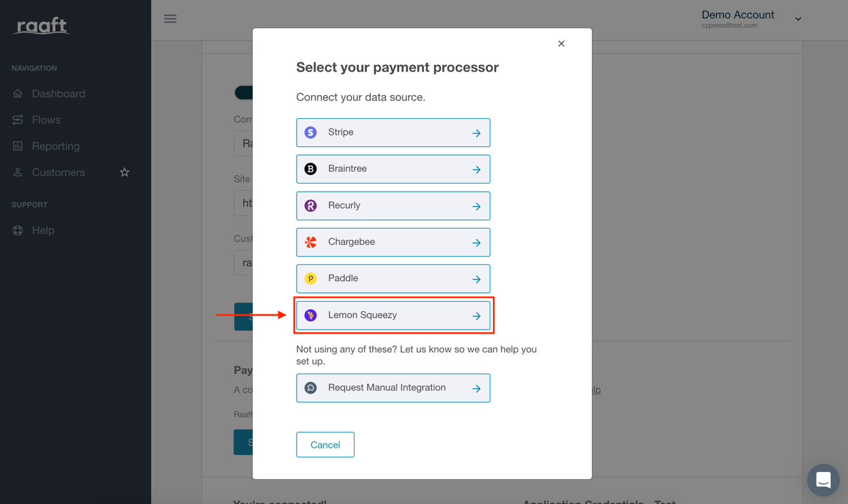Open Help under Support

(x=43, y=230)
